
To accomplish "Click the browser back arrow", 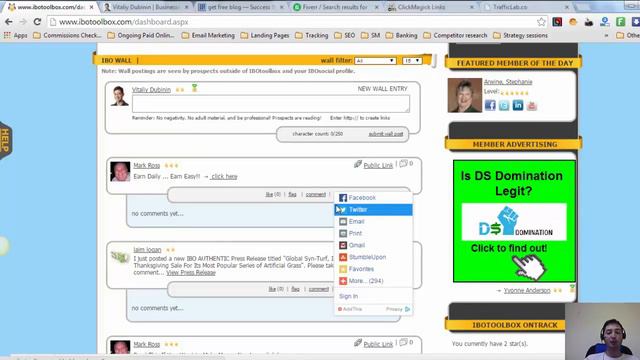I will coord(9,22).
